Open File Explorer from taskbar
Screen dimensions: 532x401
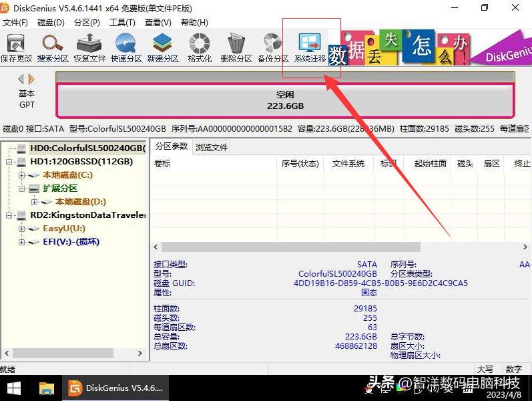[x=47, y=388]
